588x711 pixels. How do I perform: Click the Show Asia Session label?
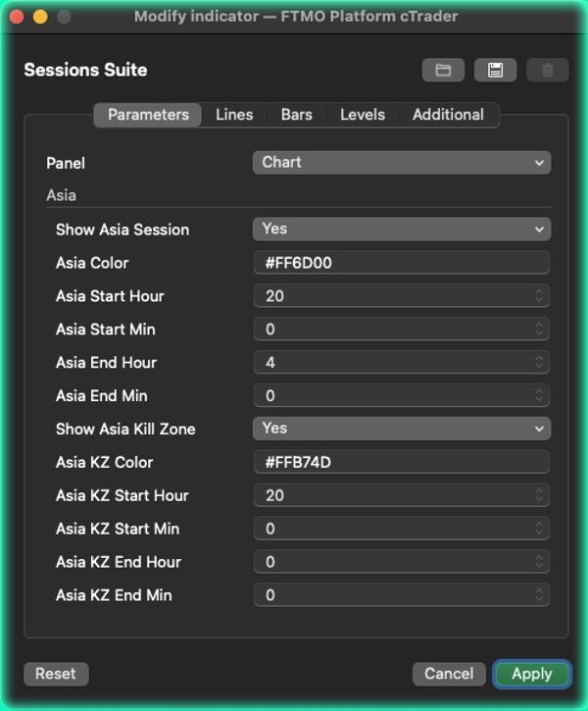(x=122, y=229)
